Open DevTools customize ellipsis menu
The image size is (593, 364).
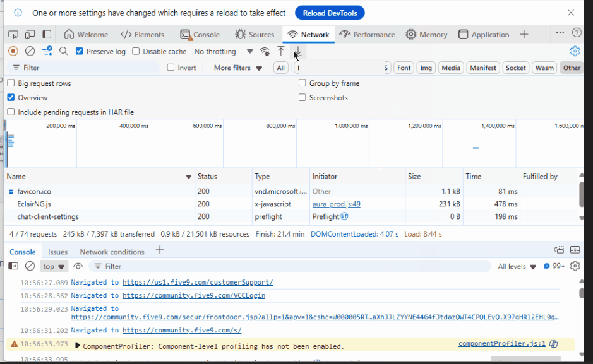pyautogui.click(x=560, y=33)
